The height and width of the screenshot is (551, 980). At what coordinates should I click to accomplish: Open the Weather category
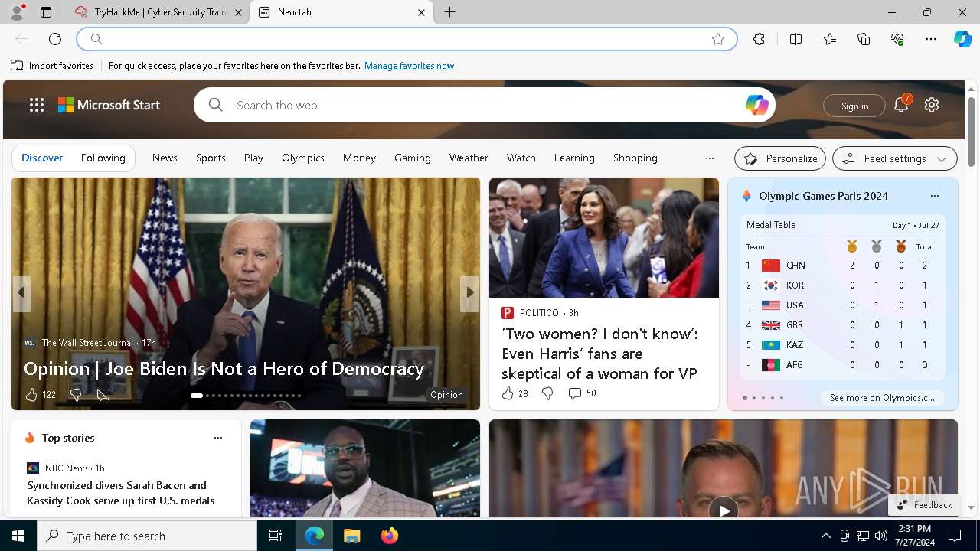pos(469,158)
